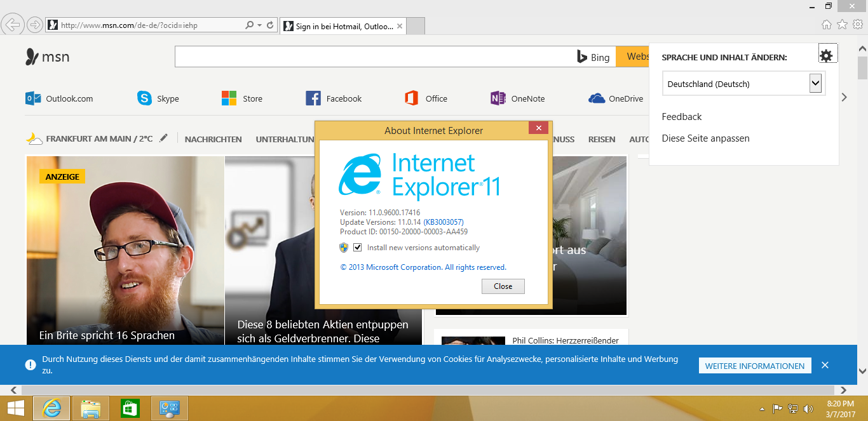Open the Facebook shortcut
This screenshot has width=868, height=421.
[x=334, y=98]
